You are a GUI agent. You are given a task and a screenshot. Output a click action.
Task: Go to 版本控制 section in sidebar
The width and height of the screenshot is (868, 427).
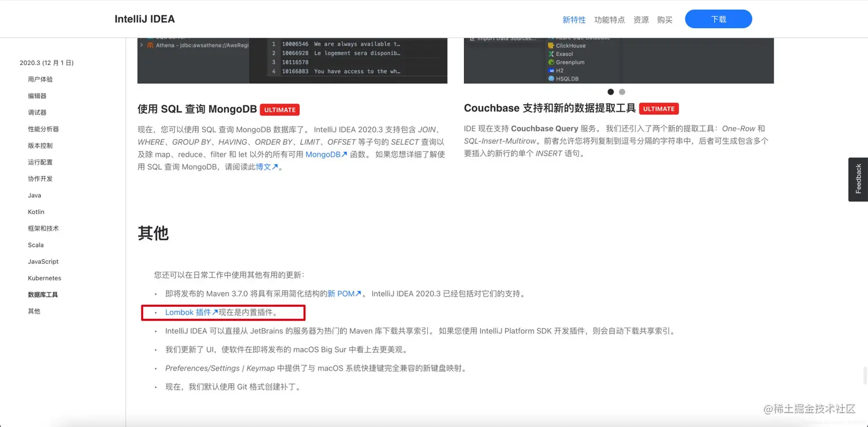(40, 145)
